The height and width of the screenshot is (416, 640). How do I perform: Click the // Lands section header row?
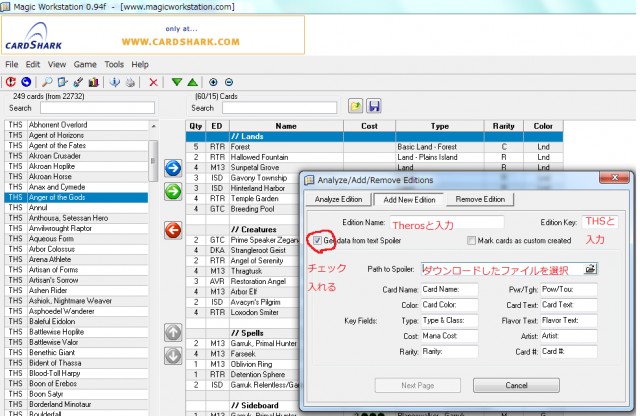pos(375,136)
